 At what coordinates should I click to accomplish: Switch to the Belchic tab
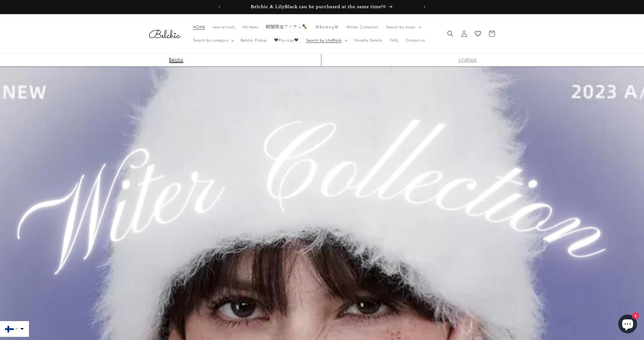[x=176, y=60]
